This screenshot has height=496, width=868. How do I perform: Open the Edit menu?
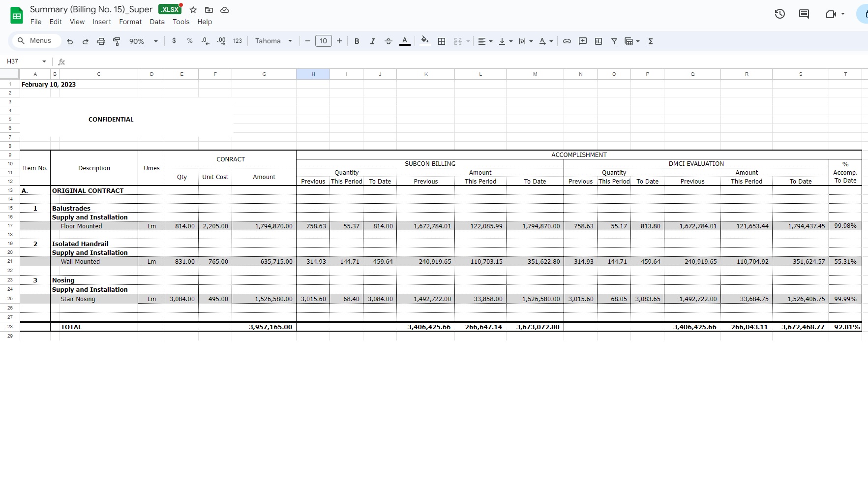click(56, 22)
